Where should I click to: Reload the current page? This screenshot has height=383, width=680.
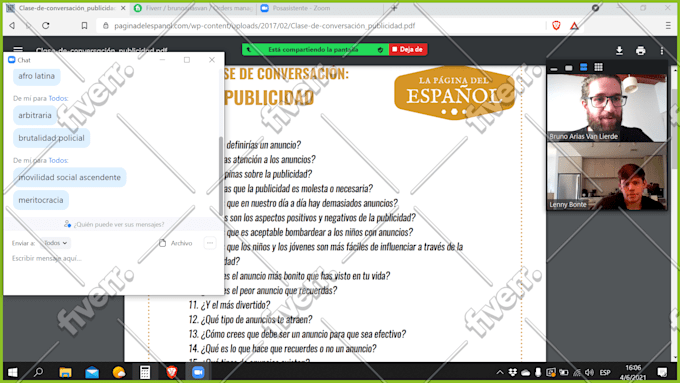46,26
